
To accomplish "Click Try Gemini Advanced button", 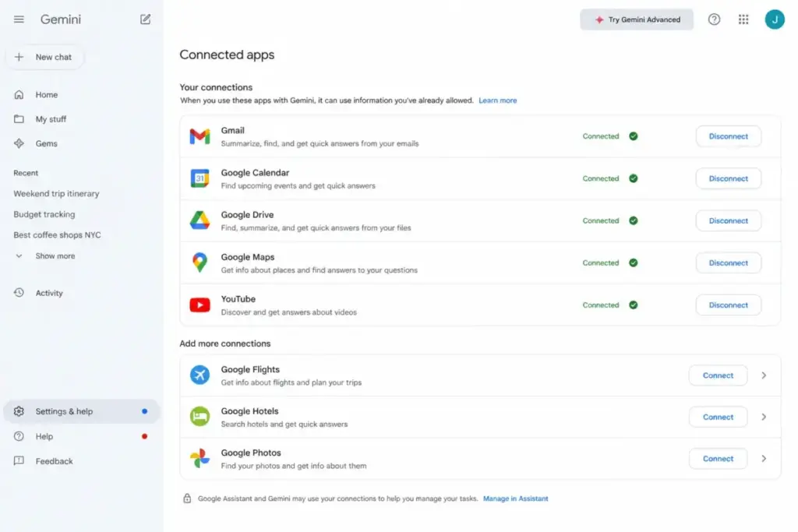I will 637,19.
